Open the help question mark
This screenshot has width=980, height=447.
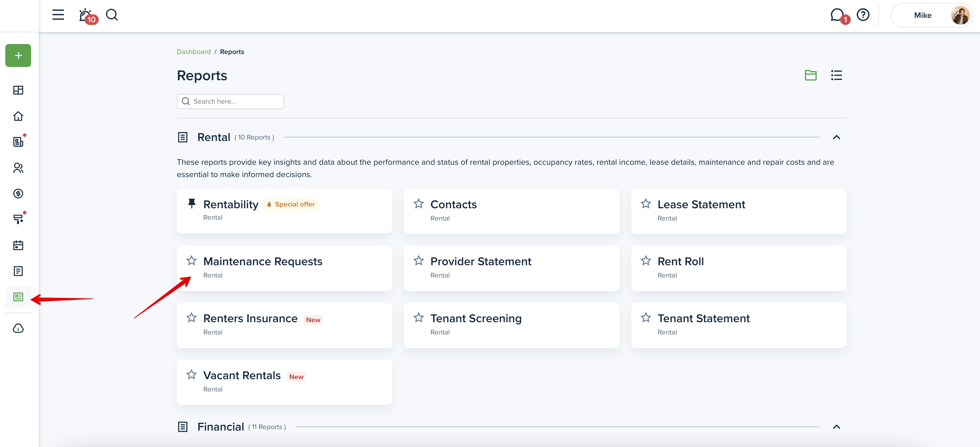tap(863, 15)
